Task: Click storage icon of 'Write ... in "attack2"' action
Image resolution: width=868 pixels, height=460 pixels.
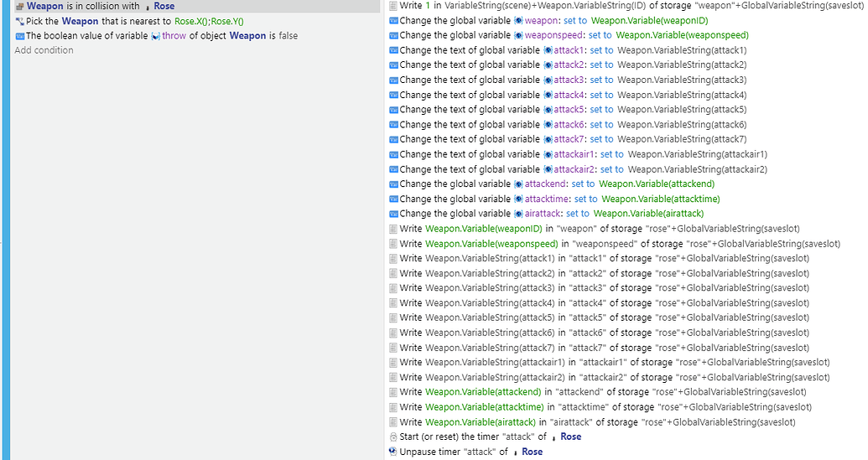Action: click(x=393, y=274)
